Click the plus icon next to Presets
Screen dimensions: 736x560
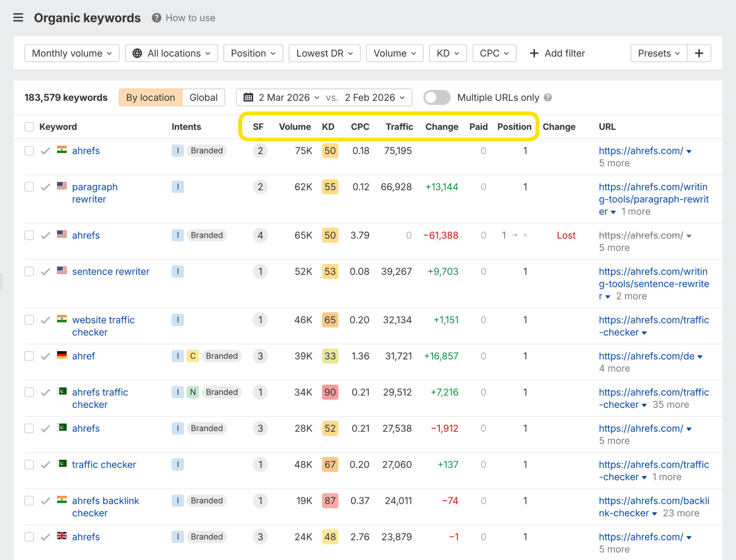(x=699, y=53)
